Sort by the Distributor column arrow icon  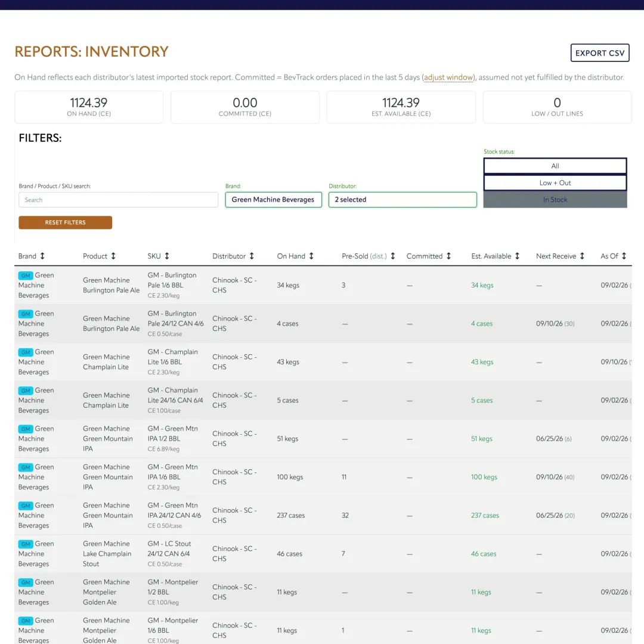(252, 256)
